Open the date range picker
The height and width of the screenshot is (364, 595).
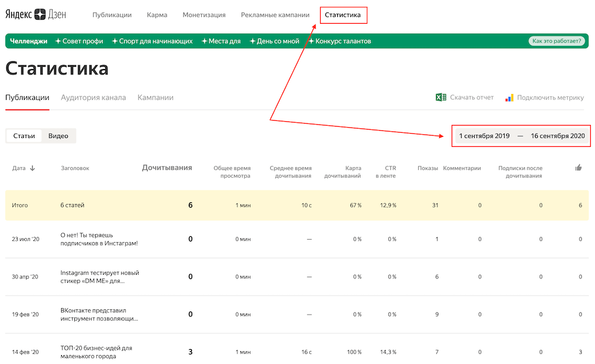[x=521, y=136]
